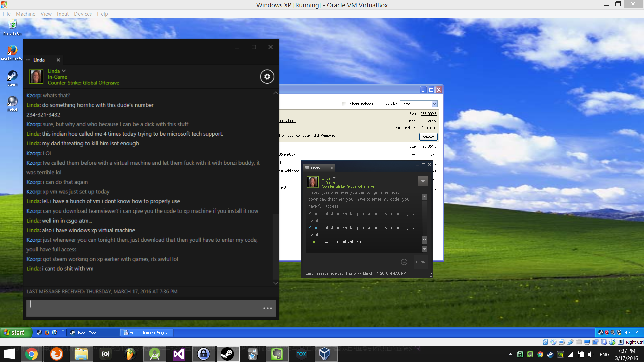Open Nox app from host taskbar

pyautogui.click(x=301, y=354)
